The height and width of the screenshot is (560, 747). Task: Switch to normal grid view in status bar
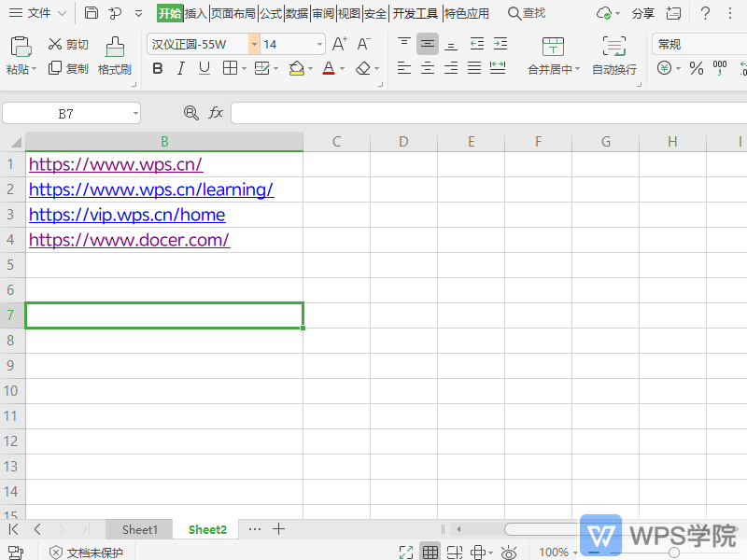[x=430, y=553]
